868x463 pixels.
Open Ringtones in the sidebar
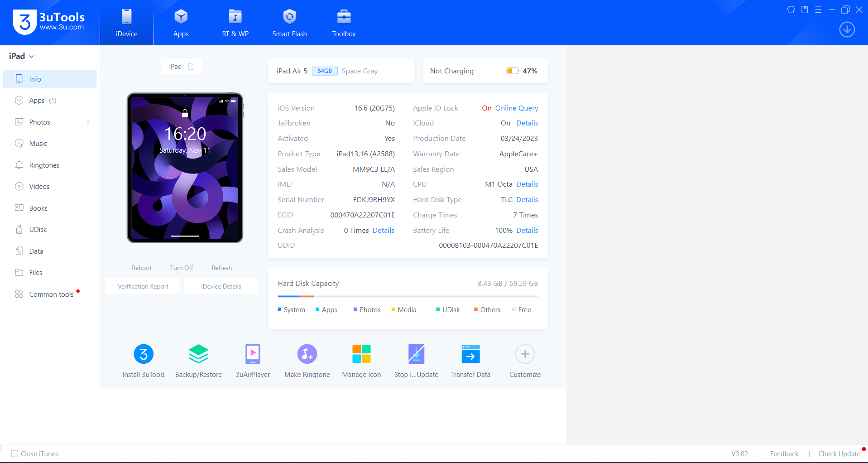coord(50,165)
